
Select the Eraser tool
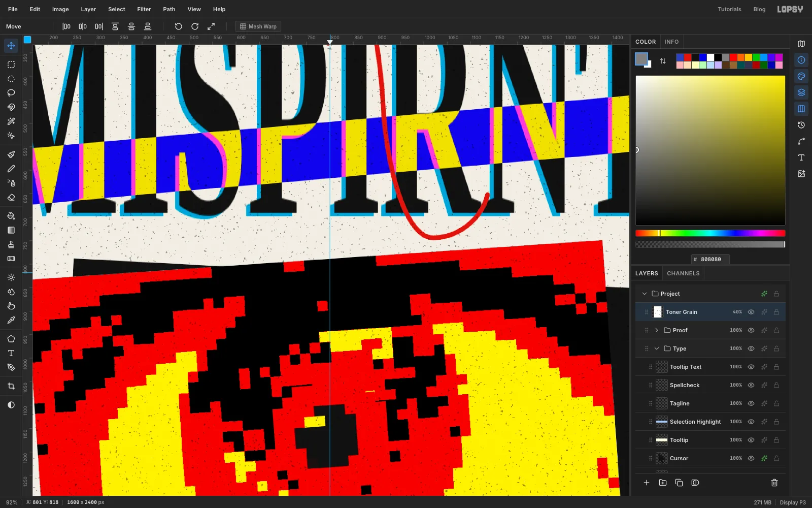coord(11,197)
